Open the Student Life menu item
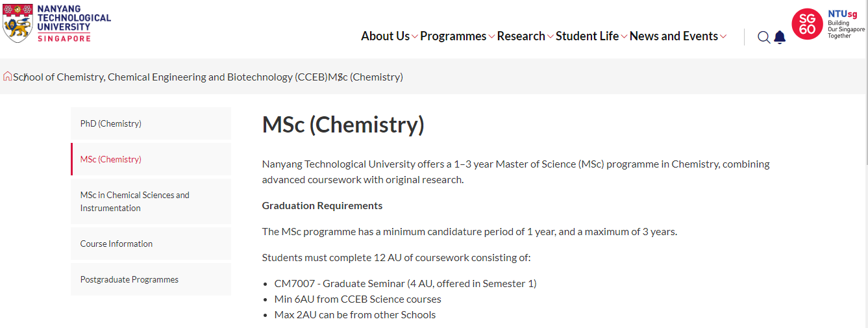 tap(587, 36)
